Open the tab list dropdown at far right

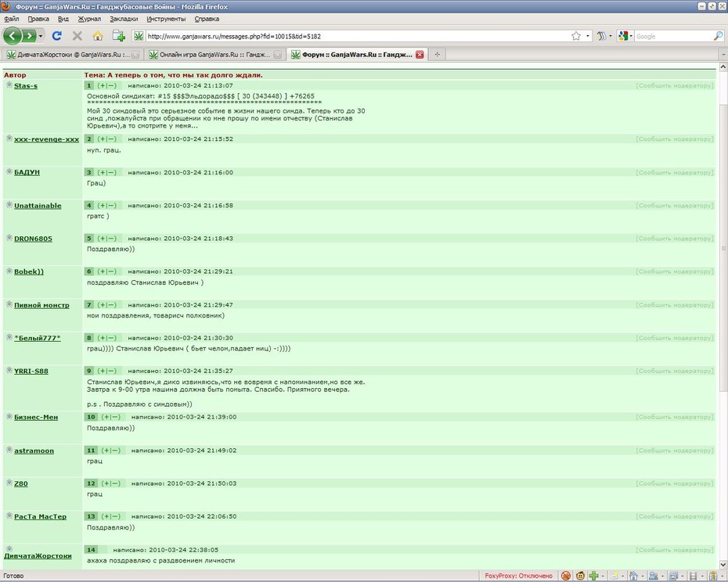(723, 55)
